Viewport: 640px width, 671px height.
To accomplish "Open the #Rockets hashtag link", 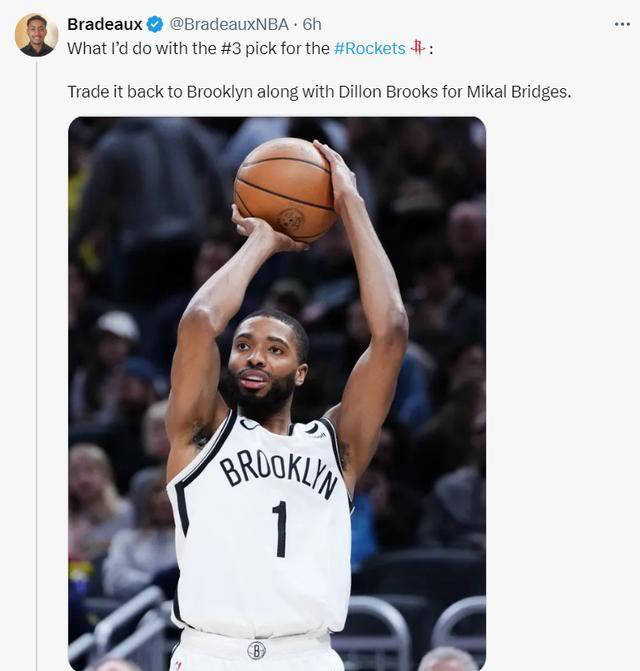I will click(x=369, y=48).
